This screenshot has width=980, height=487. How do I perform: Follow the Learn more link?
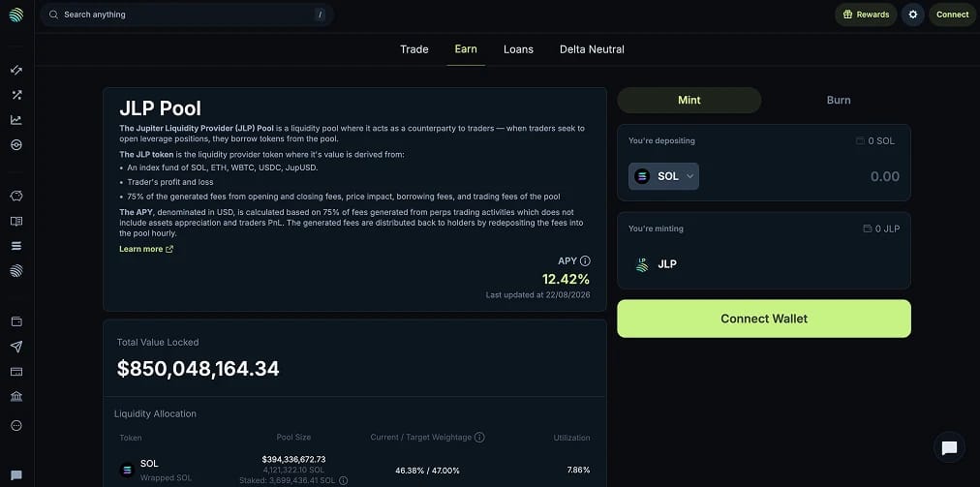146,249
